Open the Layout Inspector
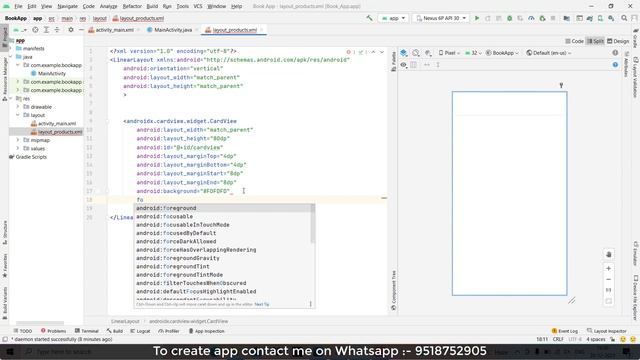The width and height of the screenshot is (640, 360). (x=607, y=331)
